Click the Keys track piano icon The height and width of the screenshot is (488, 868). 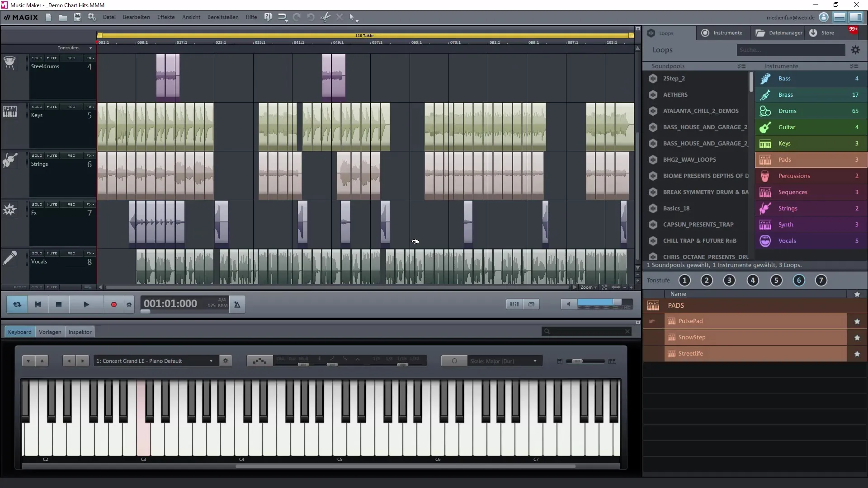point(9,111)
